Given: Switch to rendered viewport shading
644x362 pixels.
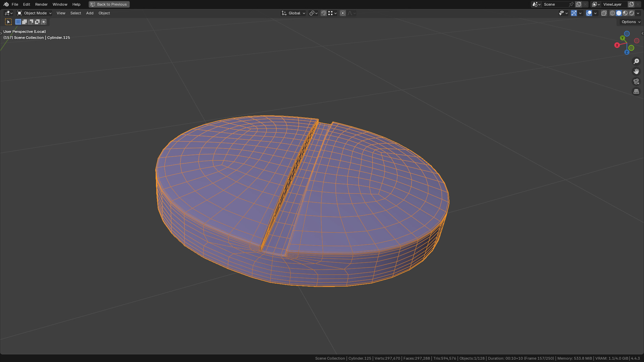Looking at the screenshot, I should coord(632,13).
